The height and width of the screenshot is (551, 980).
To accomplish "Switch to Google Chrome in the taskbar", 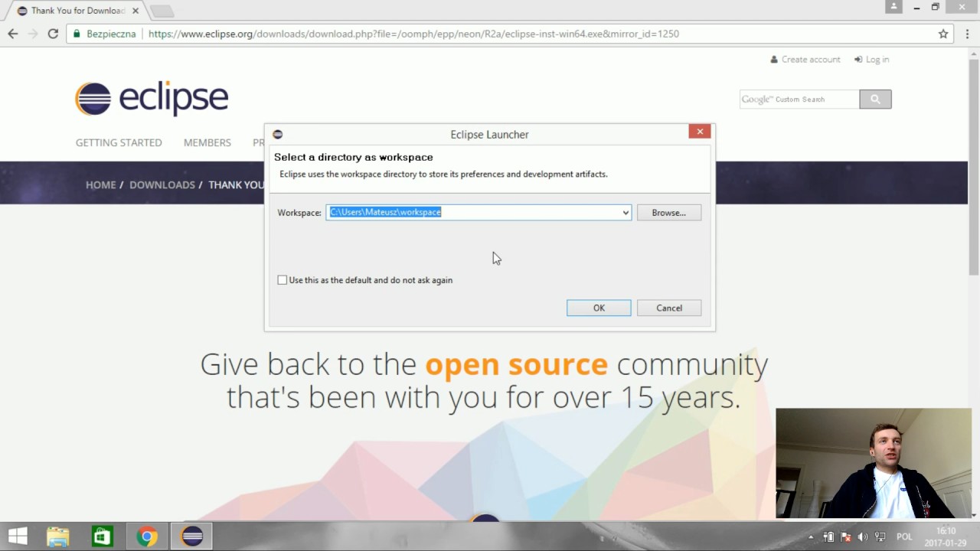I will click(x=147, y=536).
